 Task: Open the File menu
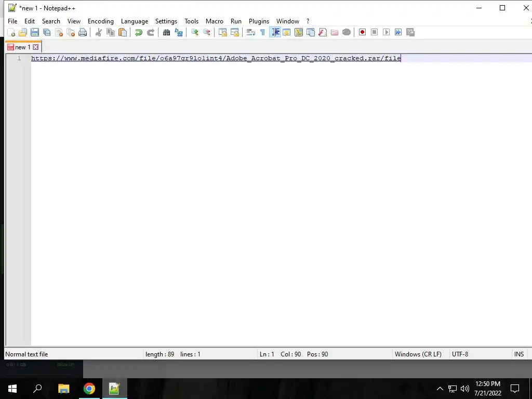coord(12,21)
